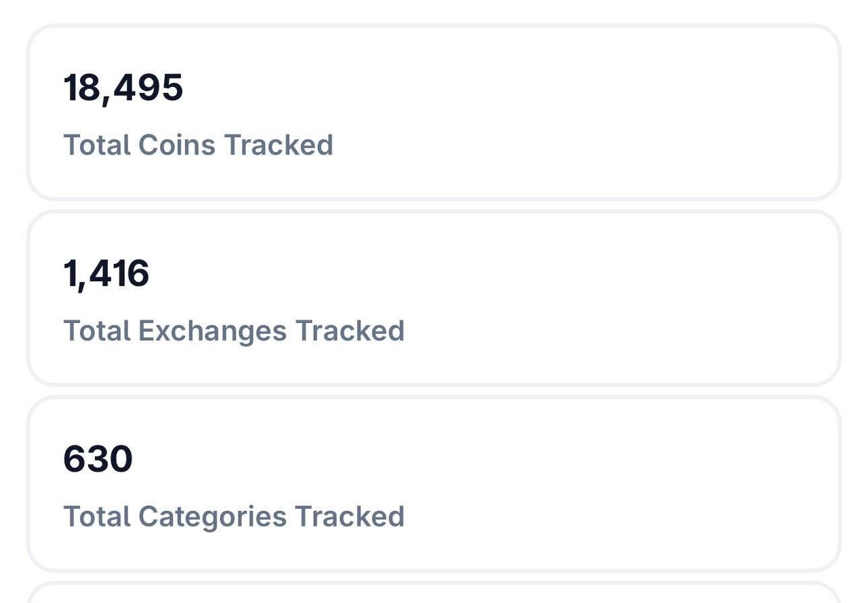Click the word "Categories" in the third card
The height and width of the screenshot is (603, 868).
(212, 517)
